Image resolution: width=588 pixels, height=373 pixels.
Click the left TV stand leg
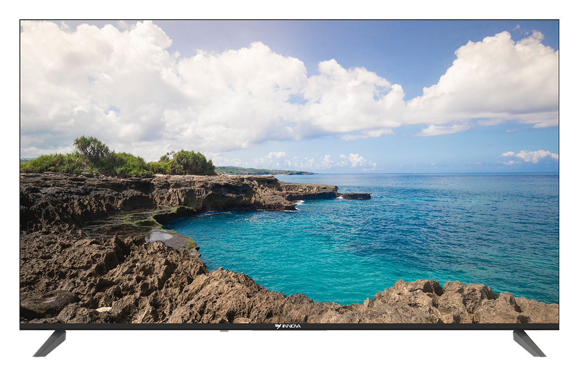click(x=50, y=343)
